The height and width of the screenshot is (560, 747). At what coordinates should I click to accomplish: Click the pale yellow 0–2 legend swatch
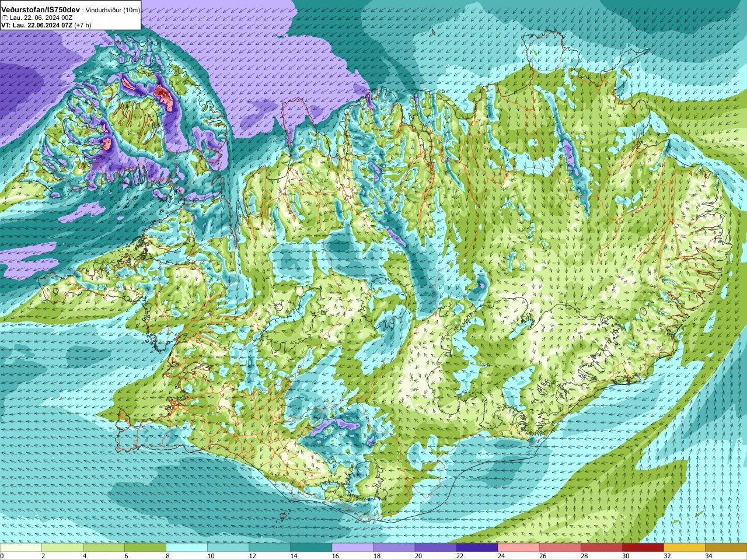click(x=21, y=548)
